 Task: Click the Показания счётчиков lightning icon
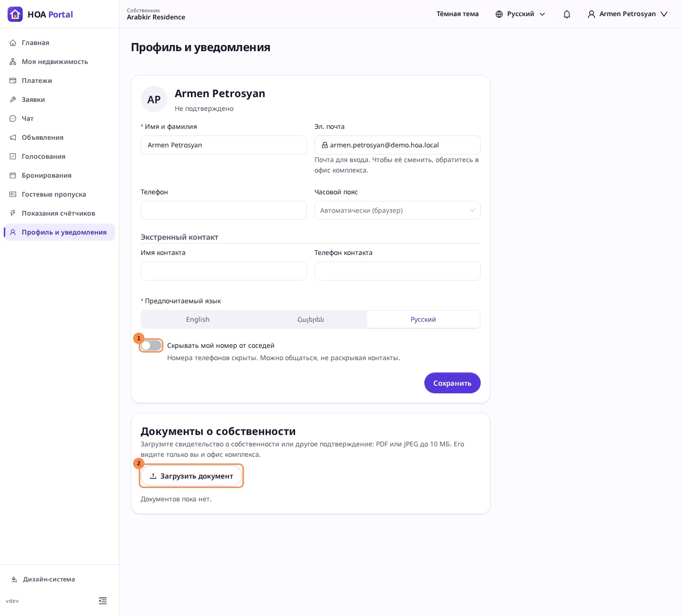13,213
